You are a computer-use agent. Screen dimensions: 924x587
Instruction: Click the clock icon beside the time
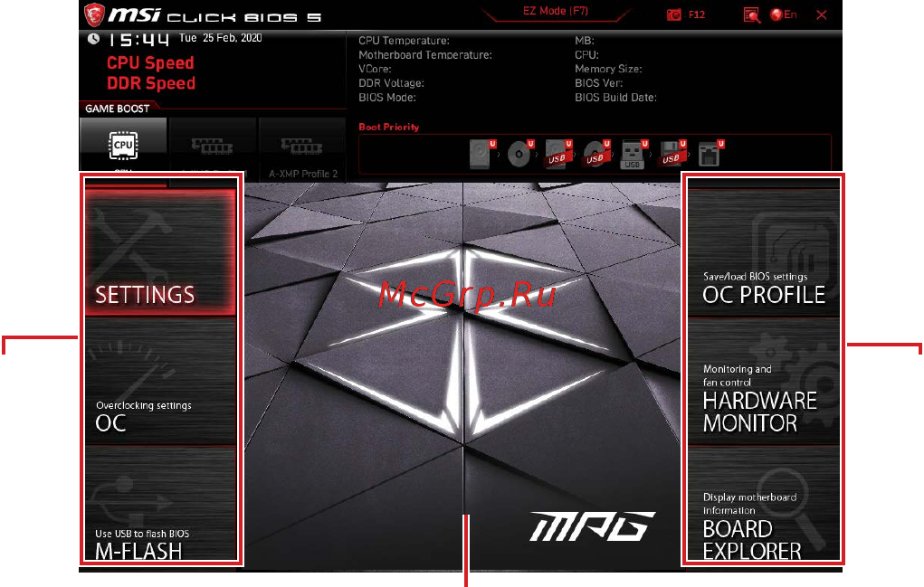[x=93, y=39]
